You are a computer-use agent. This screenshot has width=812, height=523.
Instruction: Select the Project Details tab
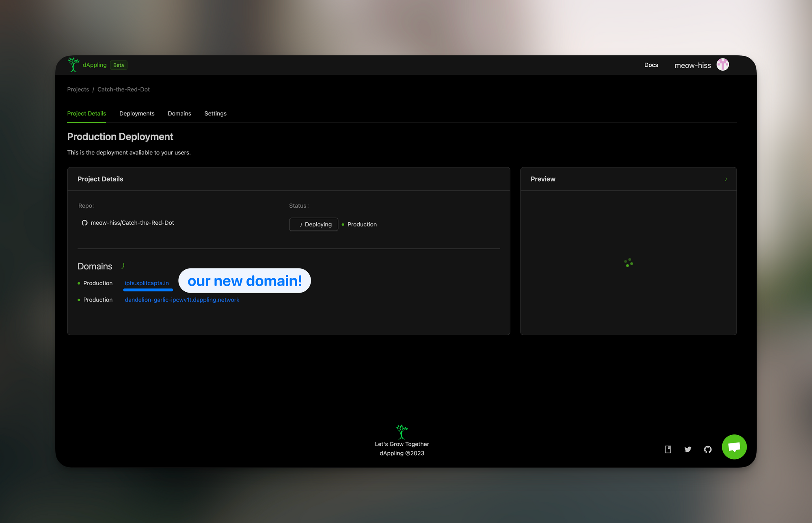[86, 113]
